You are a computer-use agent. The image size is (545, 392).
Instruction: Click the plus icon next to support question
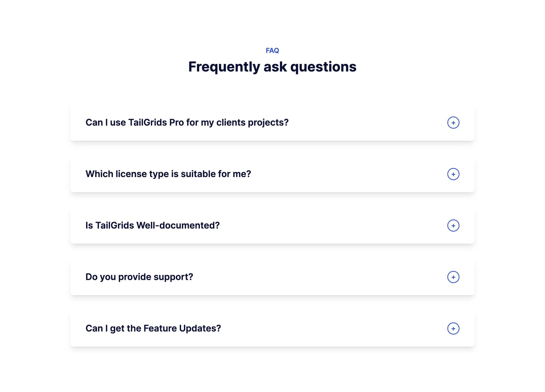(x=453, y=277)
